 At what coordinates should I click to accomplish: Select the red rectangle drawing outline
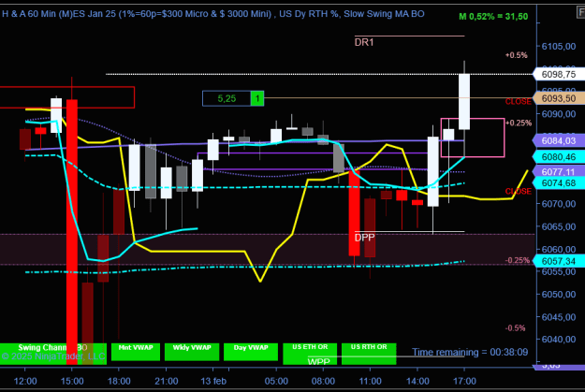pyautogui.click(x=67, y=97)
